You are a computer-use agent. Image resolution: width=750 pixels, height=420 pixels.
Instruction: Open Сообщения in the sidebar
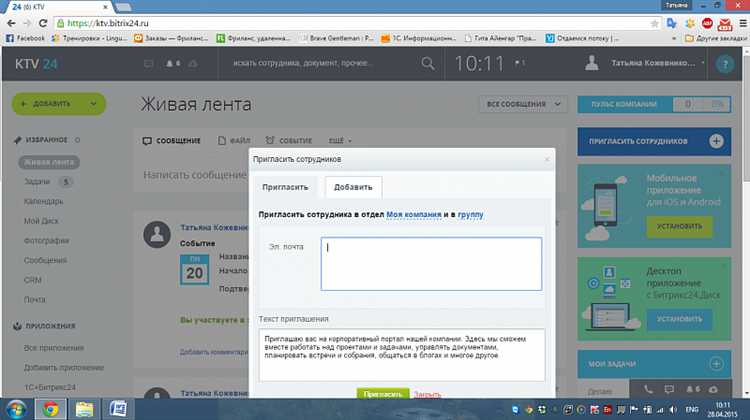(x=45, y=260)
